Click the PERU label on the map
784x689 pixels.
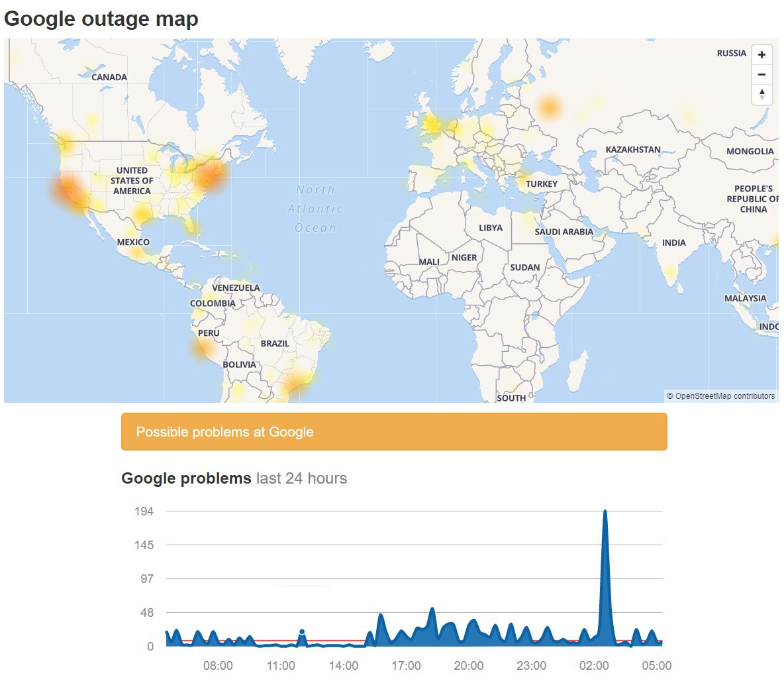209,333
